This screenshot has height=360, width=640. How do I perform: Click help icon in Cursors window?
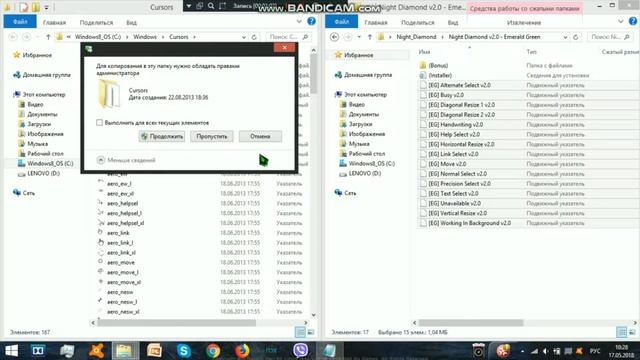(x=311, y=22)
